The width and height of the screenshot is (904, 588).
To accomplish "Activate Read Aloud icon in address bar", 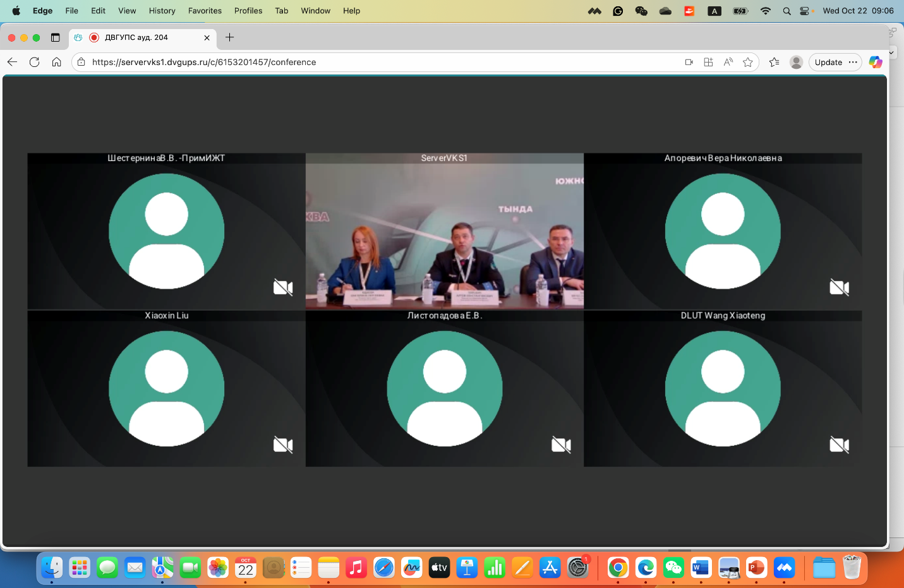I will point(728,62).
